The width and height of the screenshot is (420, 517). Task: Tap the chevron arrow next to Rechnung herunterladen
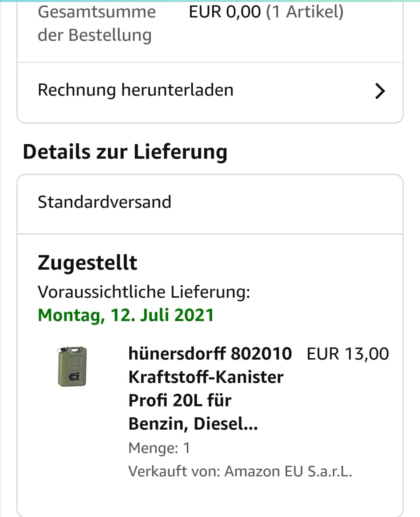[x=380, y=91]
